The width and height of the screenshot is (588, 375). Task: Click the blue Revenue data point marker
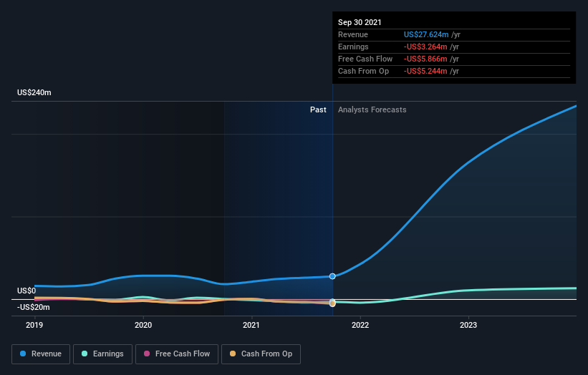click(x=332, y=276)
